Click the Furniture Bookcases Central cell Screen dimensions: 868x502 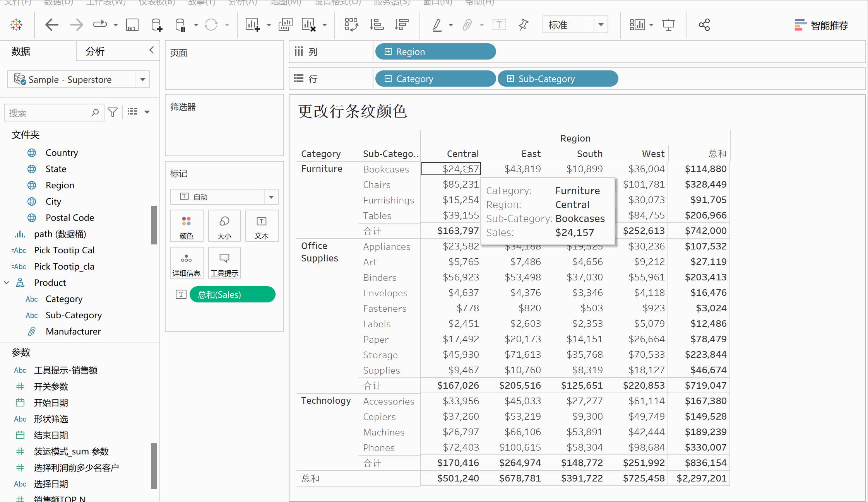pyautogui.click(x=451, y=169)
